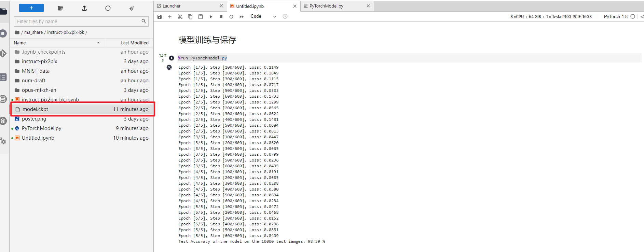The height and width of the screenshot is (252, 644).
Task: Close the Launcher tab
Action: click(x=221, y=6)
